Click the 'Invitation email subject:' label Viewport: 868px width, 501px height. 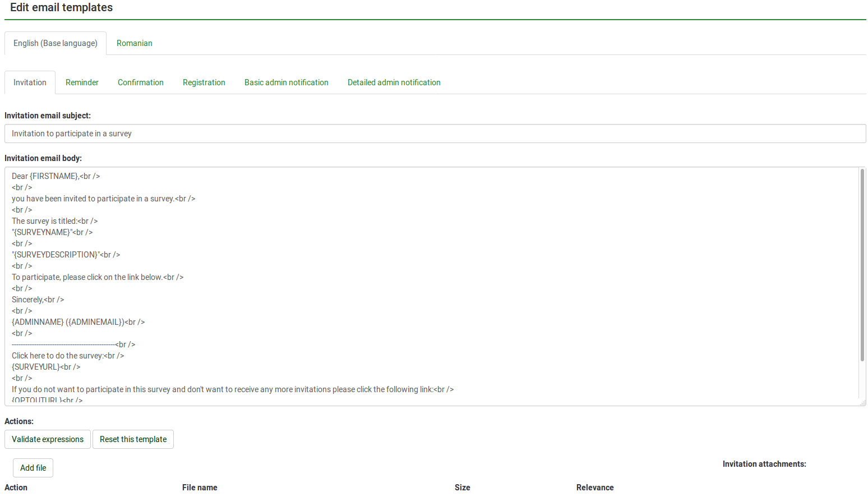click(x=48, y=116)
